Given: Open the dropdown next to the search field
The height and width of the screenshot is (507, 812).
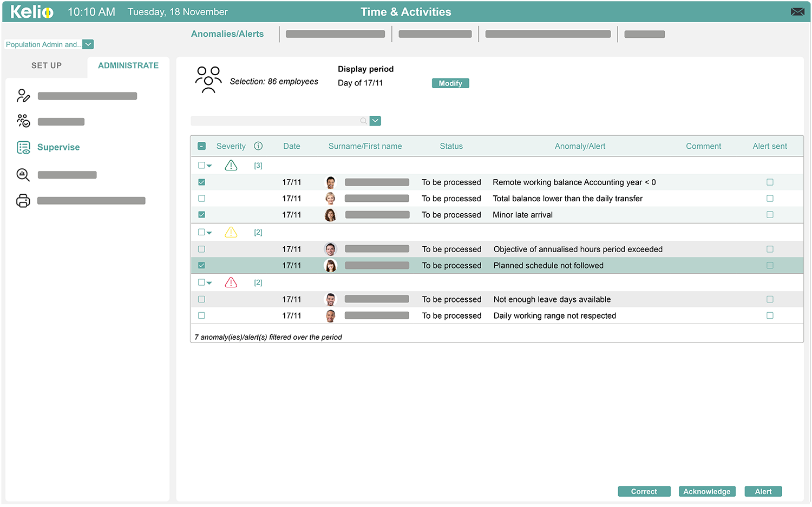Looking at the screenshot, I should pos(375,121).
